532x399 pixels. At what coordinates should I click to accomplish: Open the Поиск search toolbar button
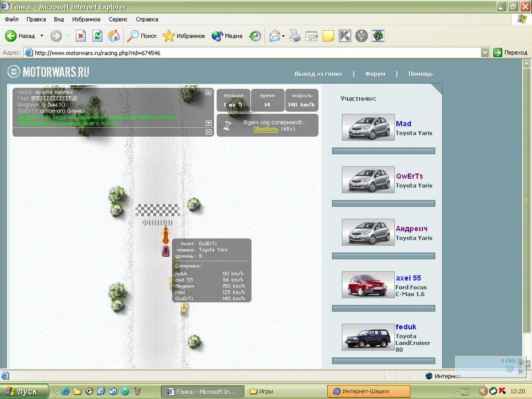click(142, 35)
